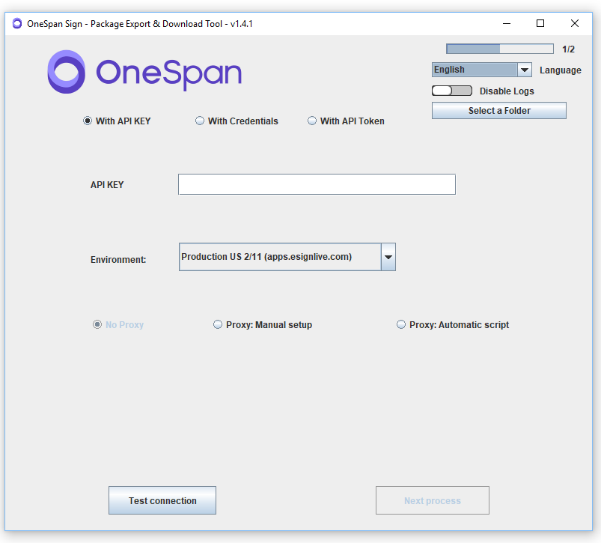
Task: Click the Environment: label
Action: tap(118, 260)
